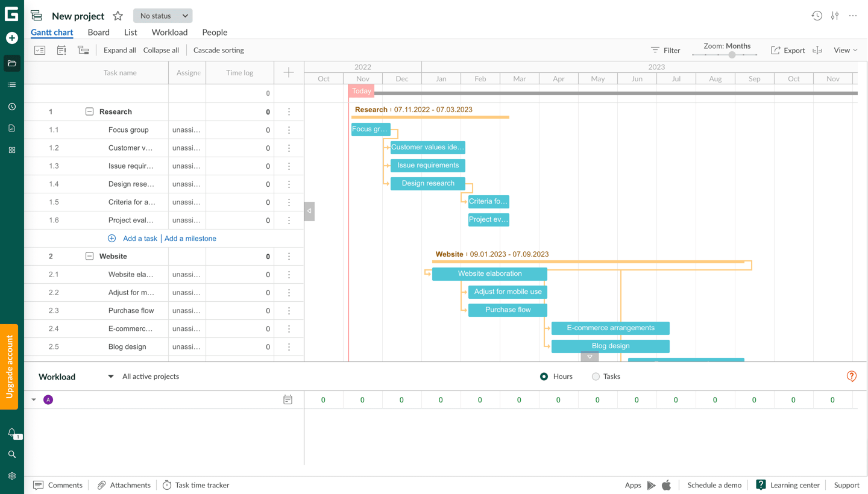
Task: Open the No status dropdown
Action: point(162,16)
